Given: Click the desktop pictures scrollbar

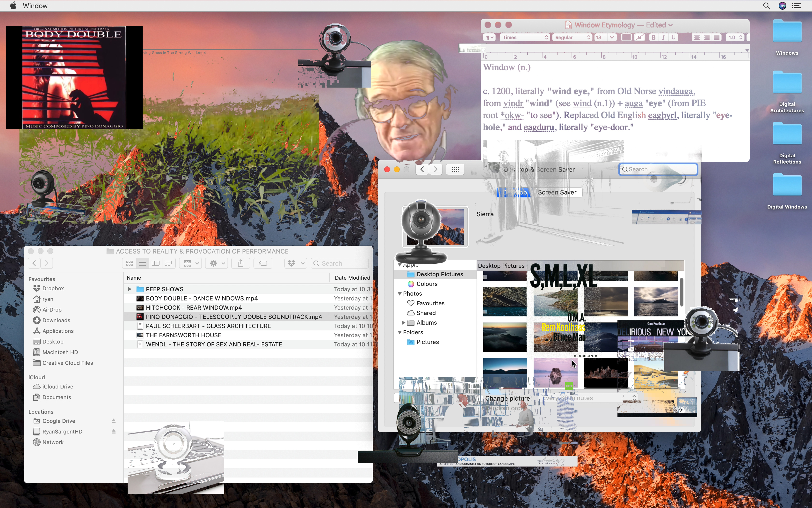Looking at the screenshot, I should pyautogui.click(x=681, y=292).
